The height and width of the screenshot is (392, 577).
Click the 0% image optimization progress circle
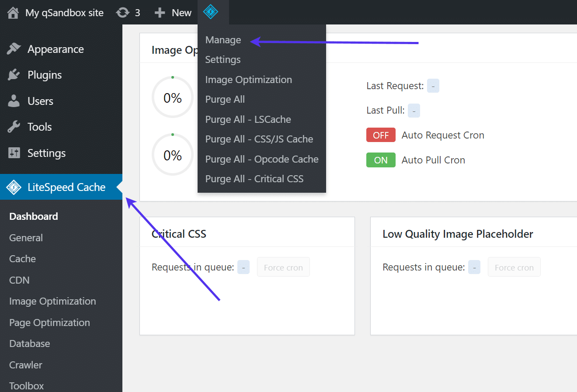172,97
